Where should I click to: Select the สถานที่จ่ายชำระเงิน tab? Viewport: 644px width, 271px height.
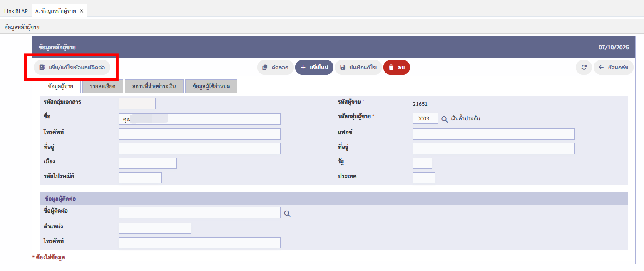[x=154, y=86]
